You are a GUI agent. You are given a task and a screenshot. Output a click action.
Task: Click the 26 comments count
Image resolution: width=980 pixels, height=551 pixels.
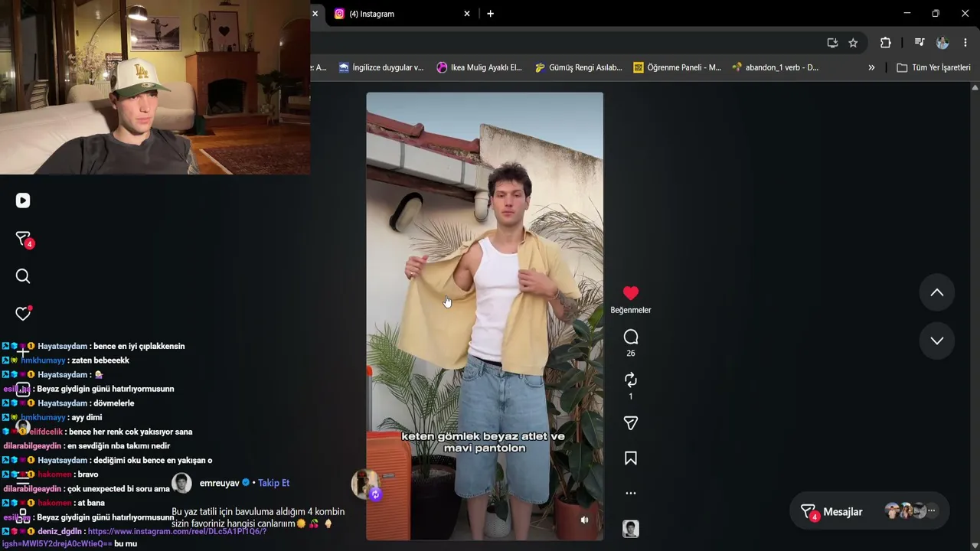click(631, 354)
